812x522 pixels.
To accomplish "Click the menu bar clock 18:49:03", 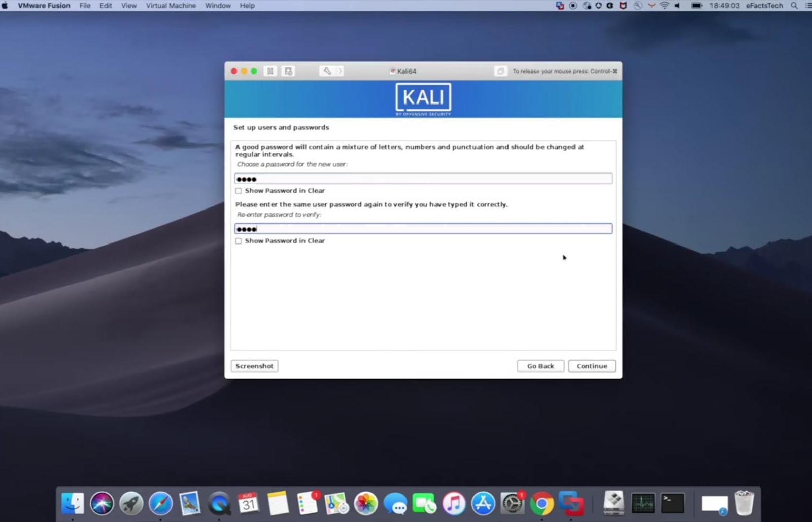I will click(x=724, y=6).
